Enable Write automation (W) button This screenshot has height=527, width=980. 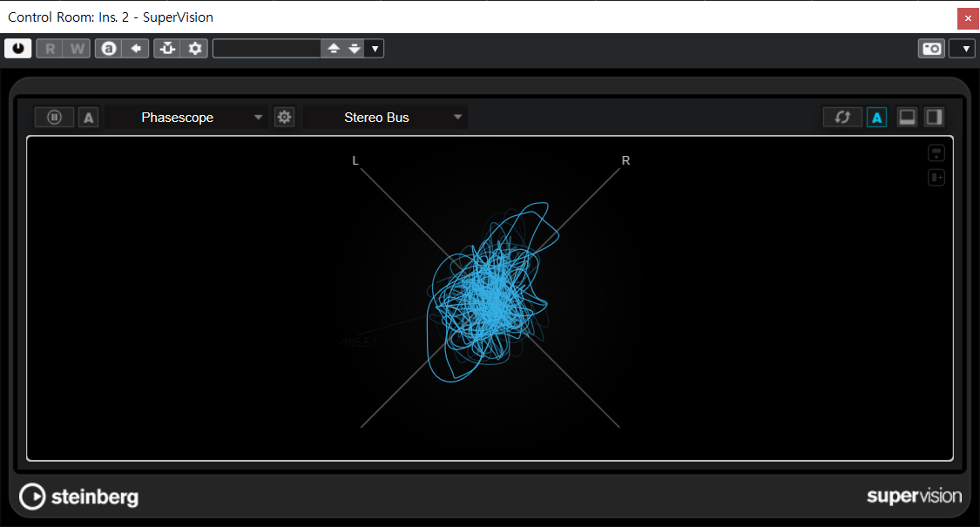(78, 49)
